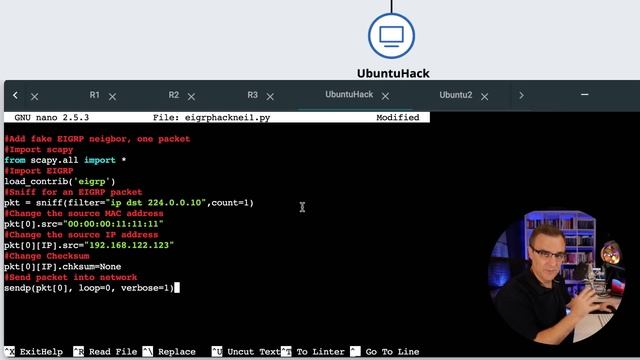
Task: Click the ^R Read File shortcut
Action: tap(105, 351)
